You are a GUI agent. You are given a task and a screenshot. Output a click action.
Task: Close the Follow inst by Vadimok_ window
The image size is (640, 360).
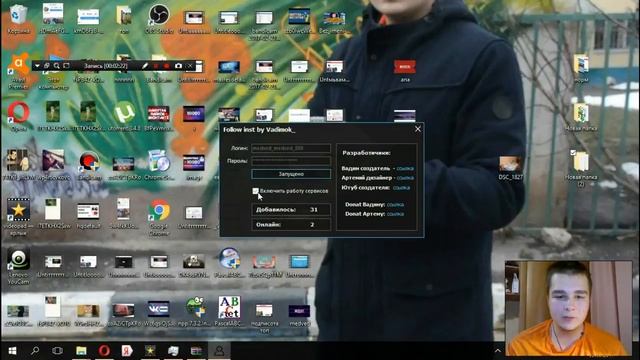418,129
